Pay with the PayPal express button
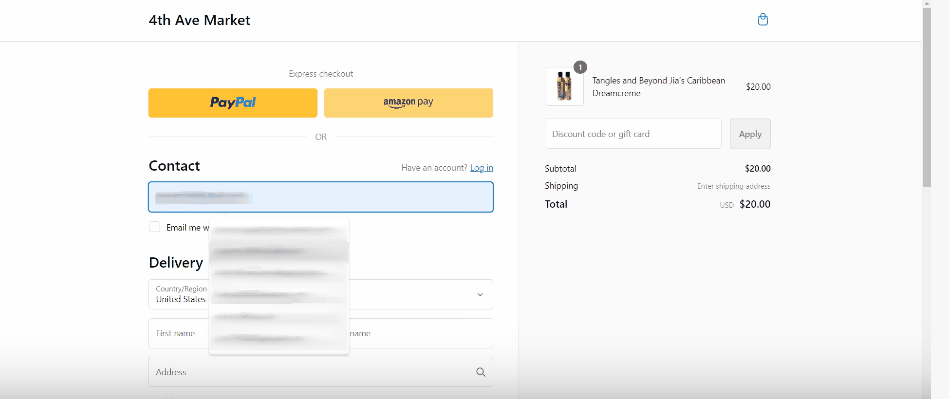Image resolution: width=949 pixels, height=399 pixels. tap(232, 103)
